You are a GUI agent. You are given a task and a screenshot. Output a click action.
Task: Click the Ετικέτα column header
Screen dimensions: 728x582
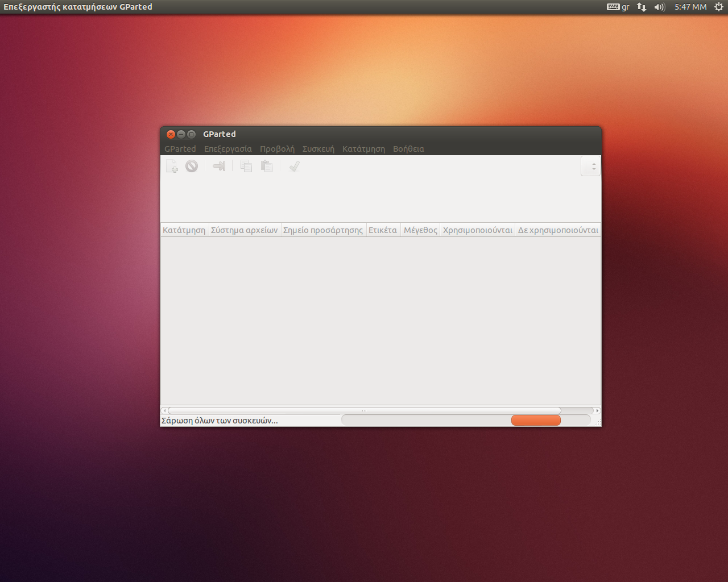click(383, 230)
